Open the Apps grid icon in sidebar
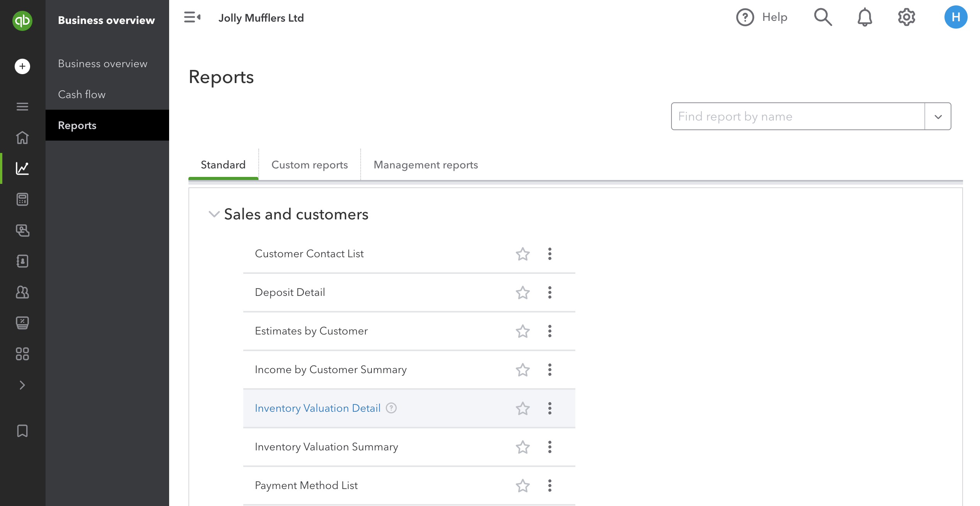Screen dimensions: 980x506 (22, 353)
